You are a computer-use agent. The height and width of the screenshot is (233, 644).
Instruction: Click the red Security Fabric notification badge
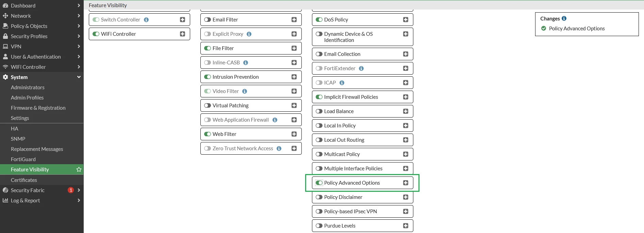click(x=71, y=190)
